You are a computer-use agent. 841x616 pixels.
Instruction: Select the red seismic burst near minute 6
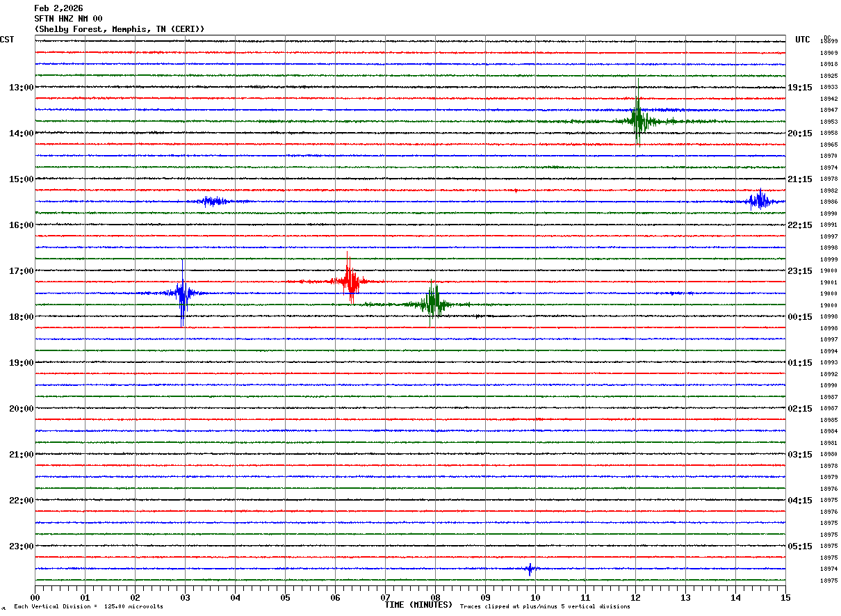tap(350, 282)
